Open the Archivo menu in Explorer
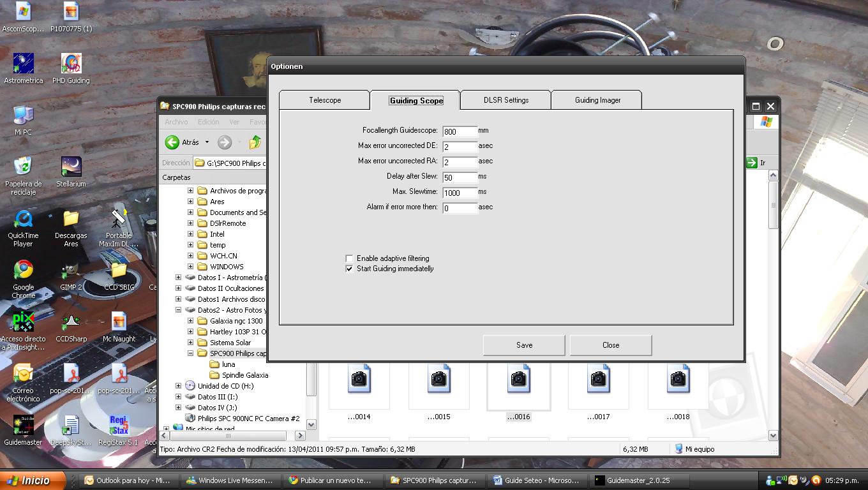This screenshot has width=868, height=490. tap(176, 122)
